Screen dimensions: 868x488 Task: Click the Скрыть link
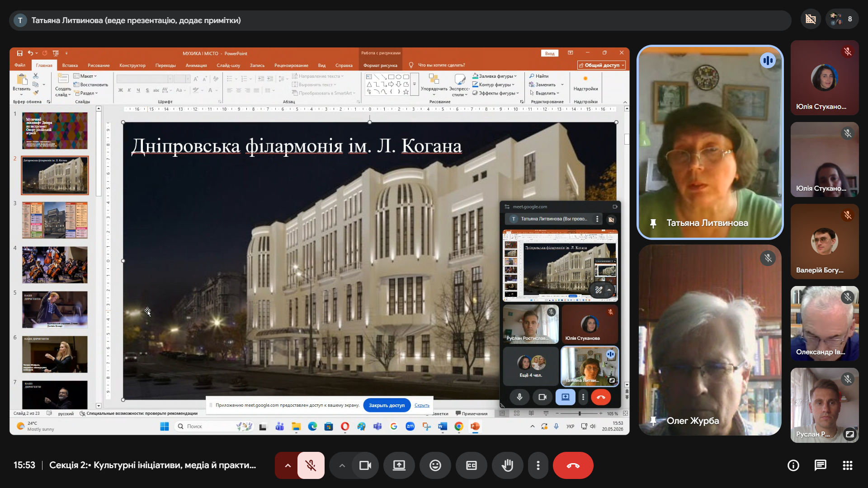point(422,405)
